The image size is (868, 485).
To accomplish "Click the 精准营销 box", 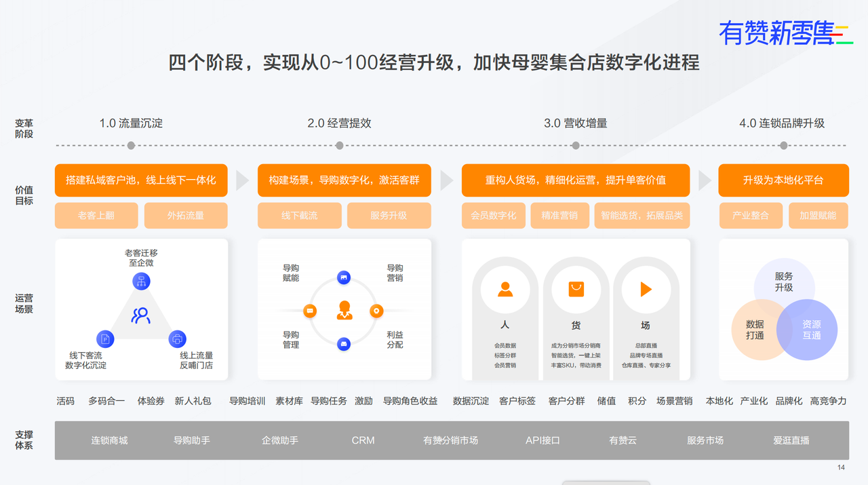I will pyautogui.click(x=559, y=216).
